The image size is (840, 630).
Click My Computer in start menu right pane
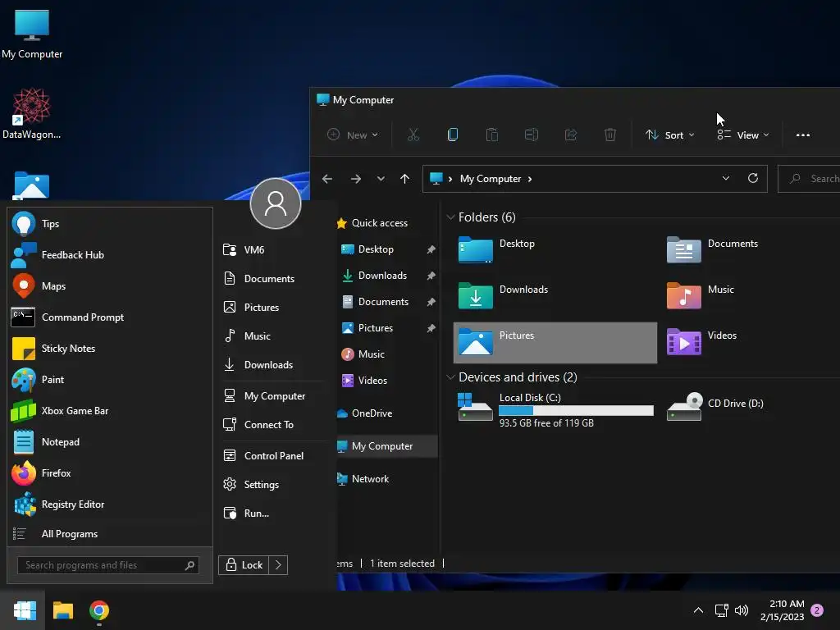273,396
